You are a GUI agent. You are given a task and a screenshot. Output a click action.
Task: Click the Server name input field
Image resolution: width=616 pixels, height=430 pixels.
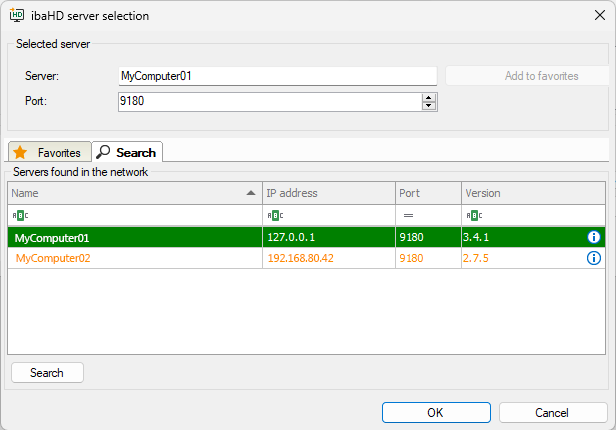pyautogui.click(x=278, y=76)
